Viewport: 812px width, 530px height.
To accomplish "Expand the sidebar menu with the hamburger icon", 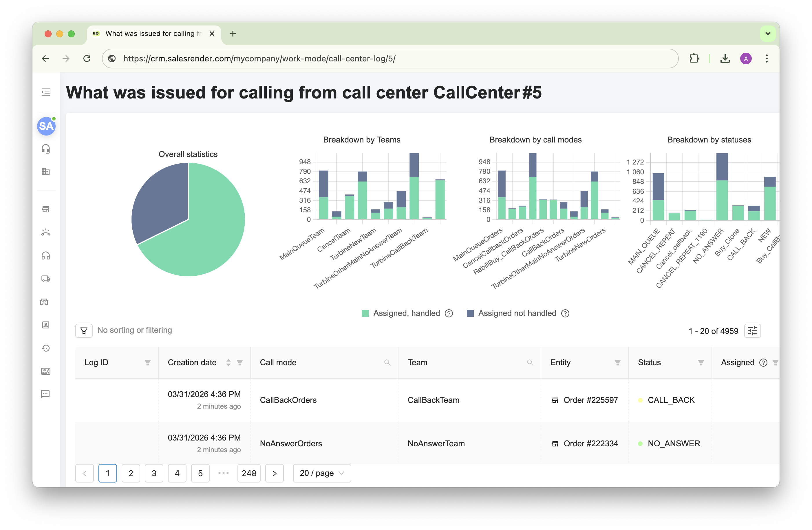I will pyautogui.click(x=46, y=92).
